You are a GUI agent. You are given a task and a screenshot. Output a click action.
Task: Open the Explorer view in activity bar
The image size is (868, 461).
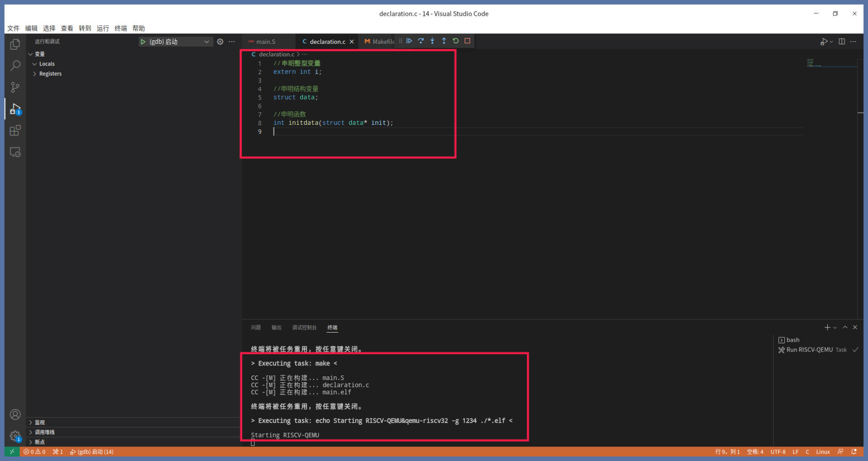pyautogui.click(x=15, y=44)
